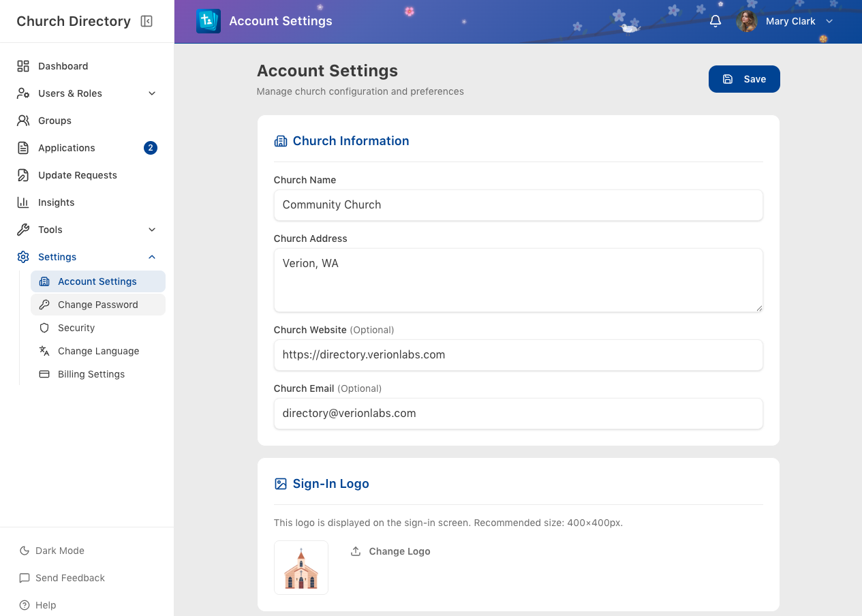862x616 pixels.
Task: Click the Church Email input field
Action: [x=518, y=414]
